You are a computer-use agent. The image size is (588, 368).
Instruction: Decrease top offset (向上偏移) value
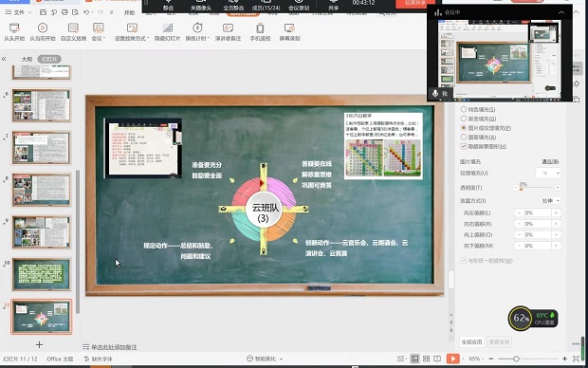[x=519, y=234]
